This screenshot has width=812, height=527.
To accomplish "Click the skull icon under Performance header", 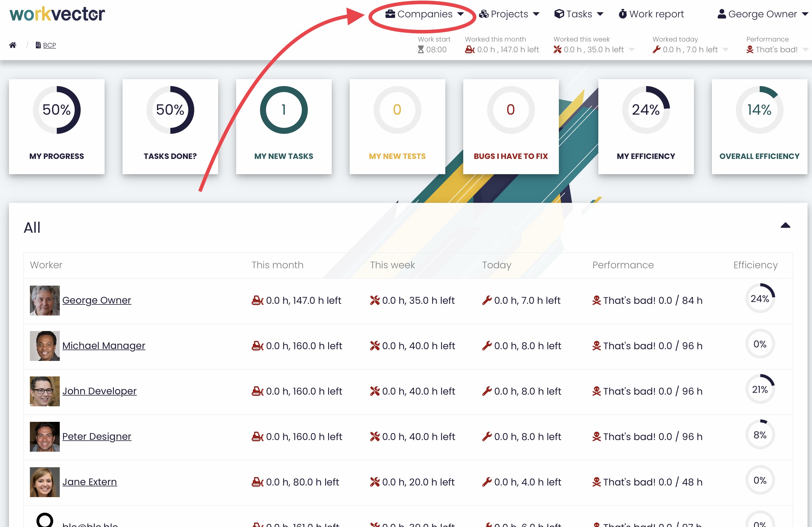I will 750,50.
